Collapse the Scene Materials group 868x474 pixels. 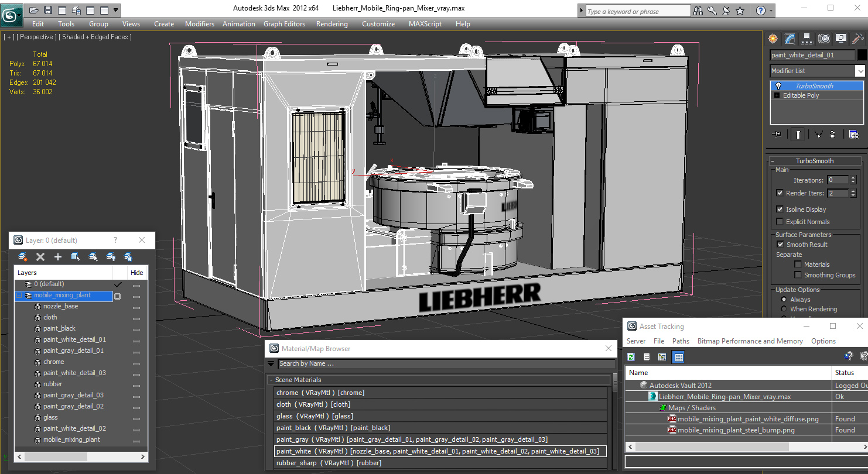click(x=271, y=380)
